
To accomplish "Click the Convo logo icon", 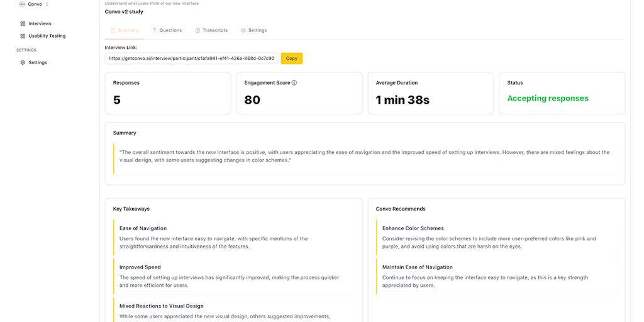I will (x=22, y=4).
